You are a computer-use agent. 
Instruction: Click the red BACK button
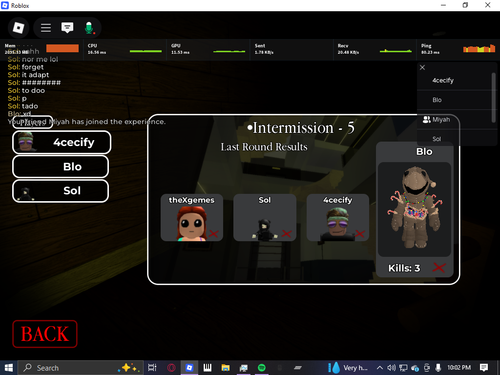coord(45,334)
